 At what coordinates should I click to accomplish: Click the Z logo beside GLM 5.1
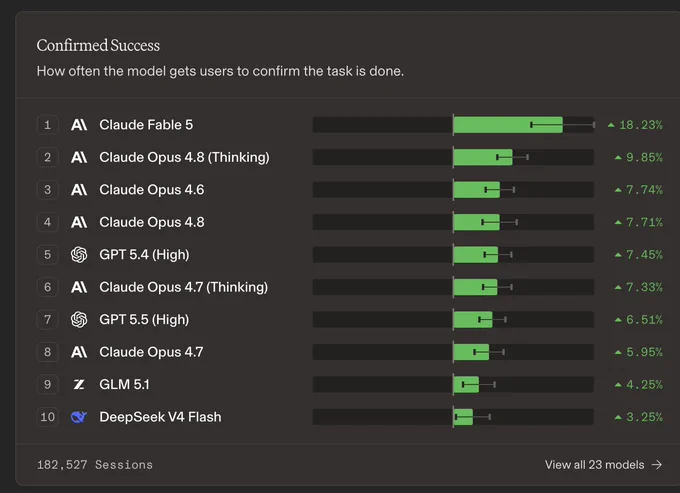coord(79,385)
